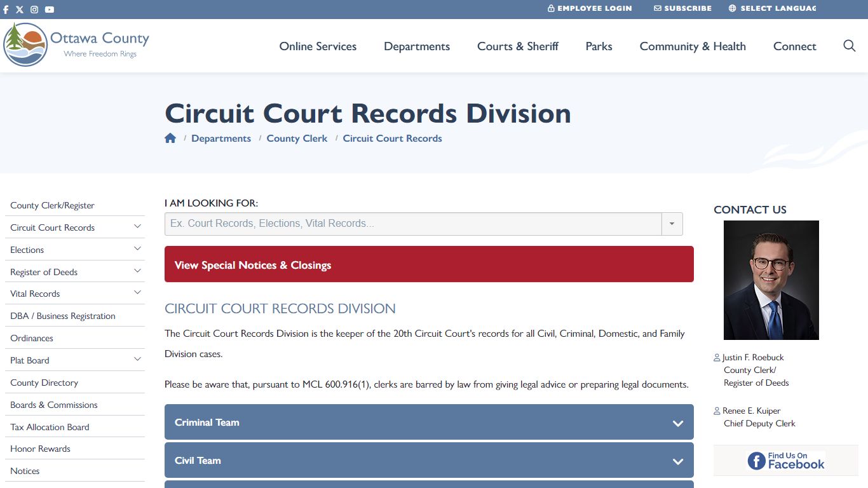The height and width of the screenshot is (488, 868).
Task: Click the Ottawa County logo
Action: (x=76, y=44)
